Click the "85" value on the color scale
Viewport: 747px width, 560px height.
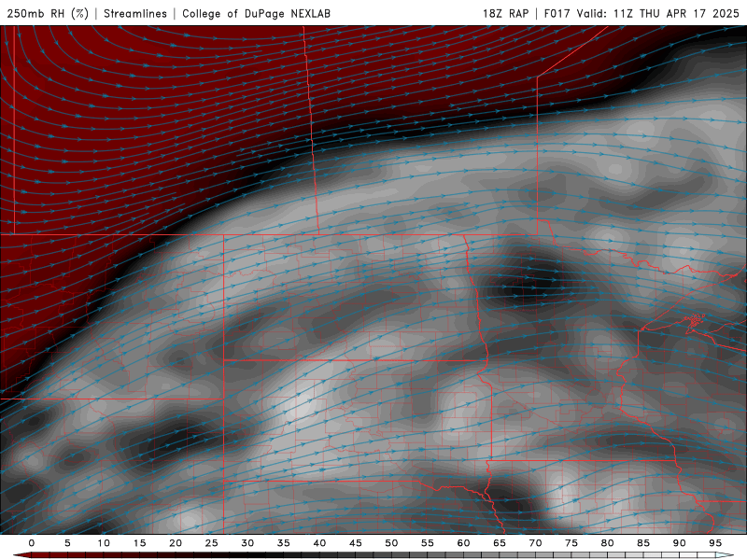[643, 543]
